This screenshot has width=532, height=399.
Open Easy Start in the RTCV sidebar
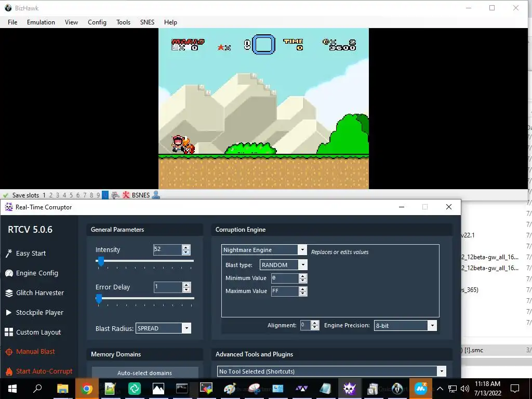point(26,253)
